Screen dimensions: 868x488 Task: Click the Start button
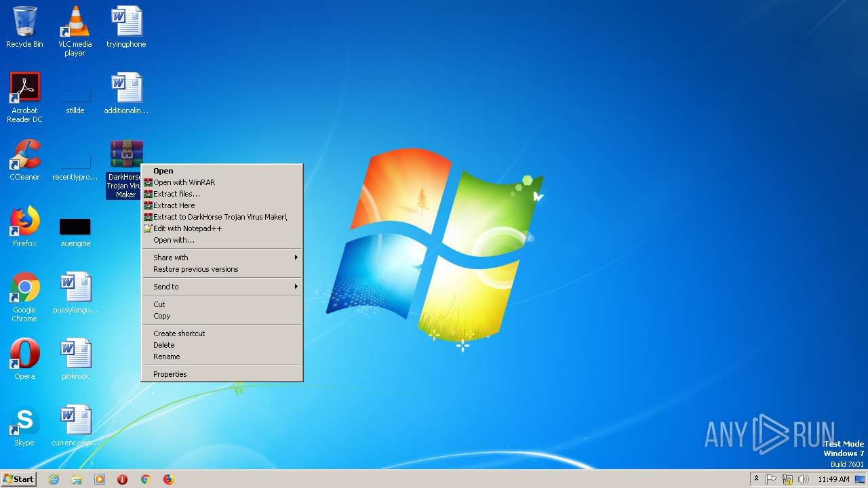click(x=18, y=479)
